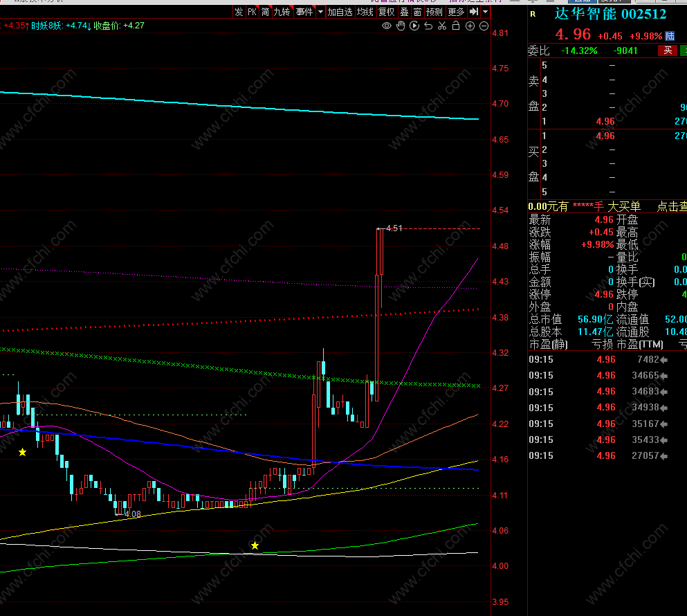This screenshot has width=687, height=616.
Task: Click the red 买 buy button
Action: tap(668, 51)
